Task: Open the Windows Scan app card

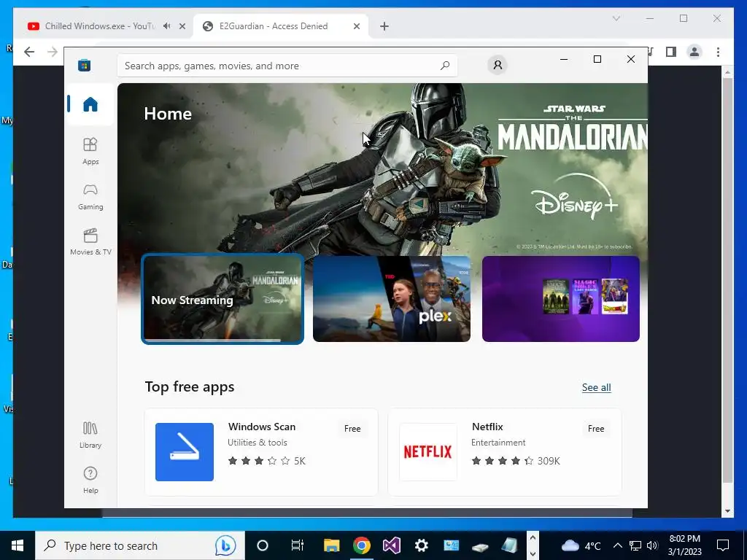Action: click(261, 452)
